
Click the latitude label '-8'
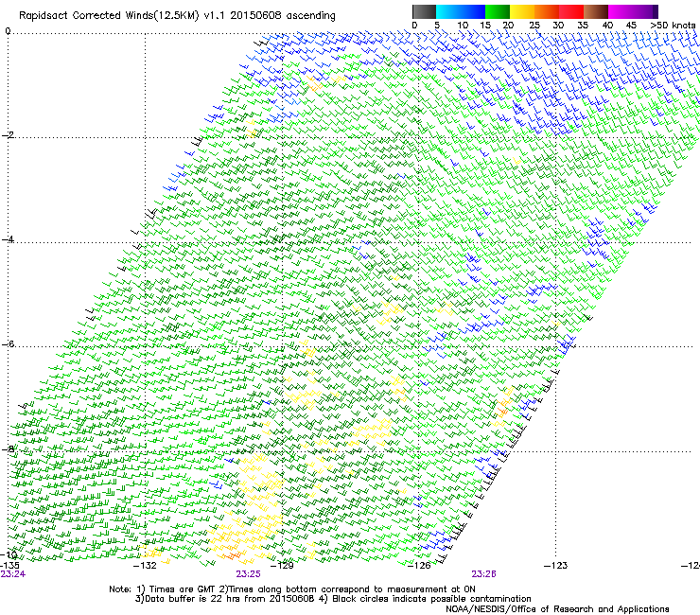click(x=9, y=448)
